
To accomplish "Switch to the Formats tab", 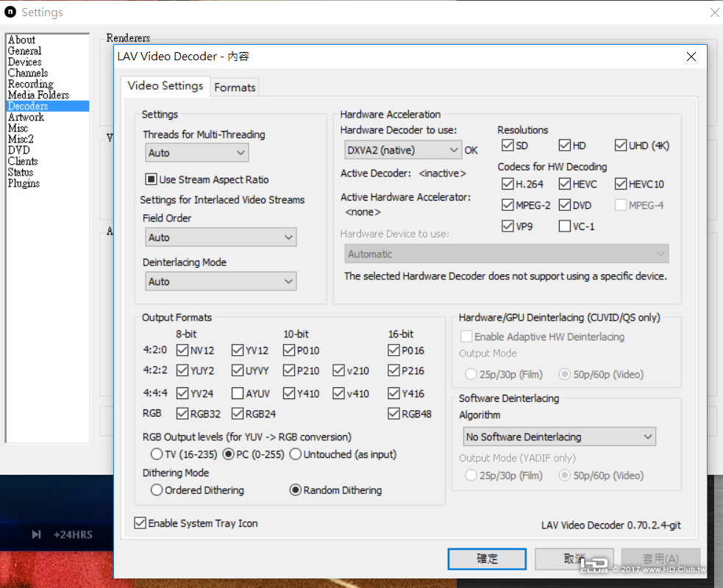I will pos(235,87).
